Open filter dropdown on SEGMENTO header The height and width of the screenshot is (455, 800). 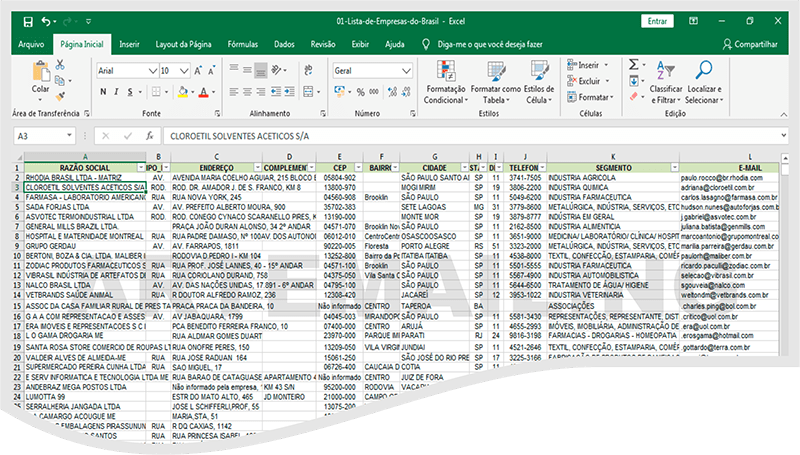pos(674,168)
